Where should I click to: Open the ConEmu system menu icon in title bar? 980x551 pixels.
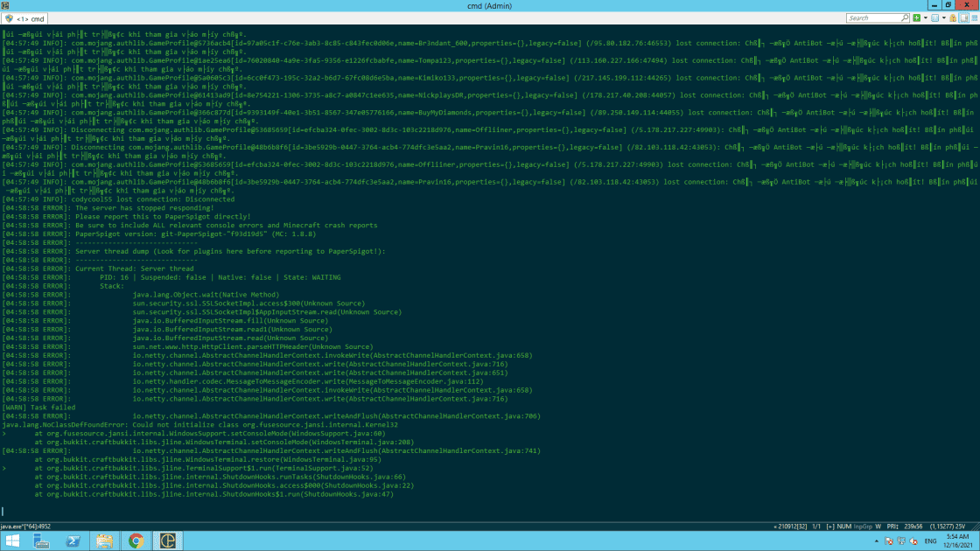coord(5,5)
